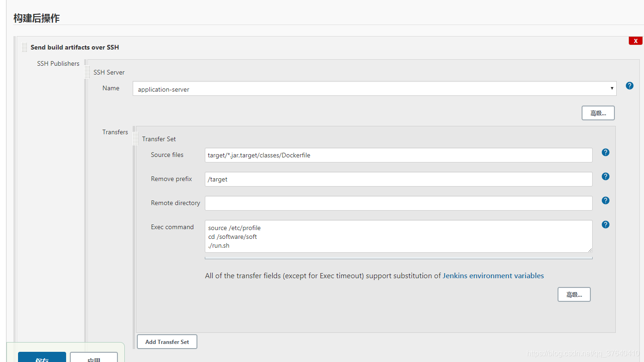Open help for Remote directory field
Image resolution: width=644 pixels, height=362 pixels.
pos(606,200)
